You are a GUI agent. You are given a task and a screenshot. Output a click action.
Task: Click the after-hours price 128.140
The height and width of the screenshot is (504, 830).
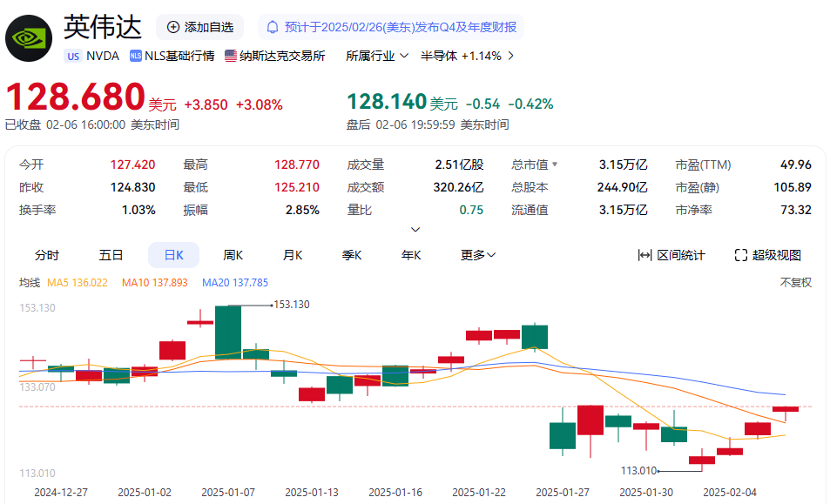click(x=387, y=102)
